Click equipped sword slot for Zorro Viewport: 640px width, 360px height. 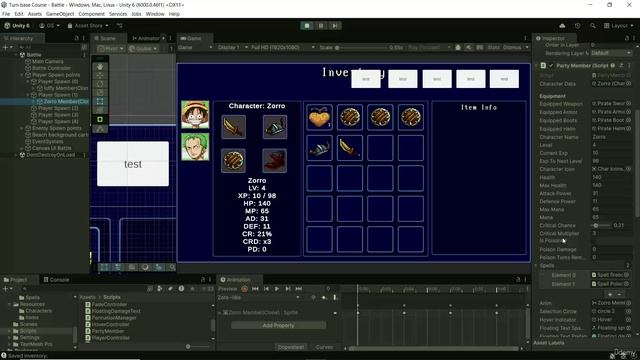[x=233, y=127]
